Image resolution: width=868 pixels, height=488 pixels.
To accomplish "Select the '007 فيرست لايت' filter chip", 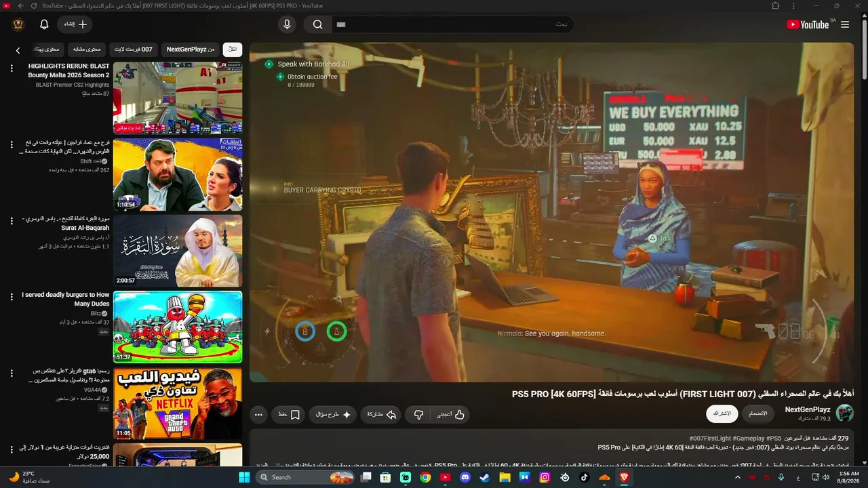I will coord(134,49).
